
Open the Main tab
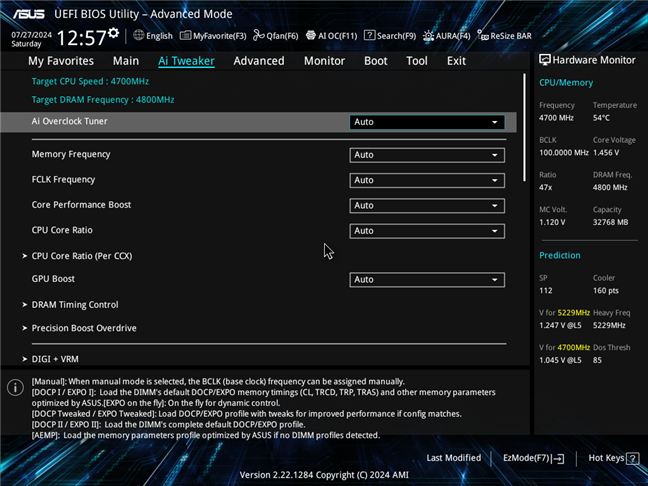126,61
